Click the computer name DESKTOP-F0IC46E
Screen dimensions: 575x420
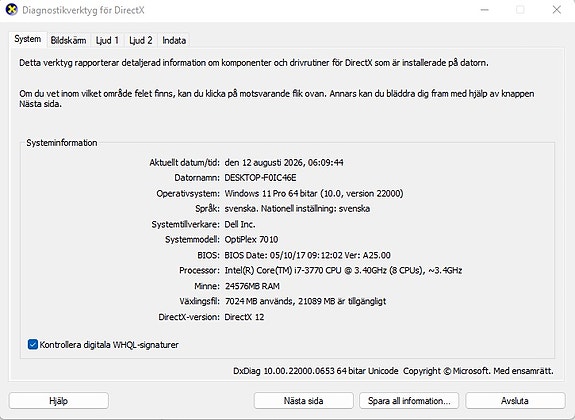tap(260, 178)
